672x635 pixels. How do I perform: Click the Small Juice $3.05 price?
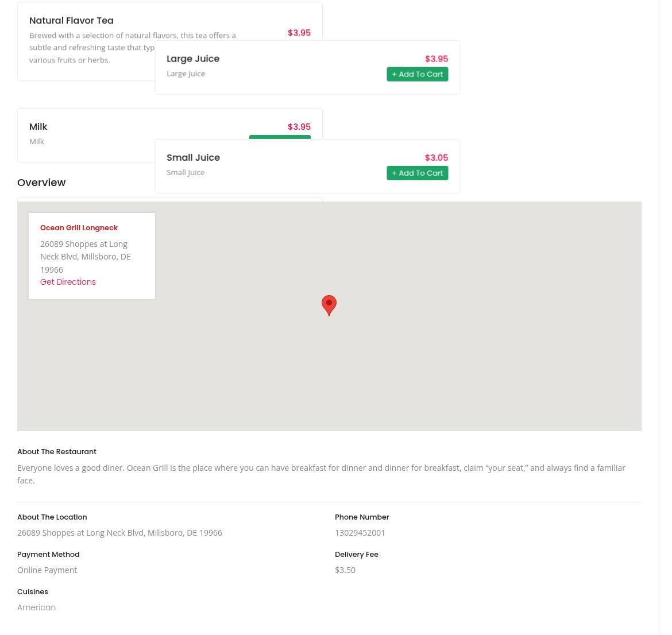(436, 158)
